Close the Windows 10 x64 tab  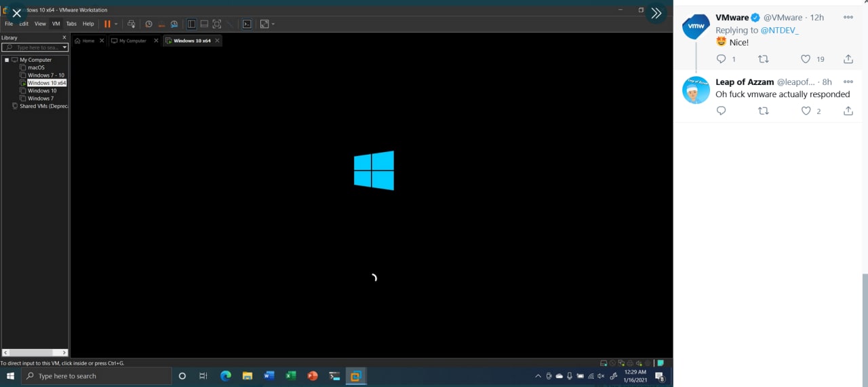coord(217,41)
